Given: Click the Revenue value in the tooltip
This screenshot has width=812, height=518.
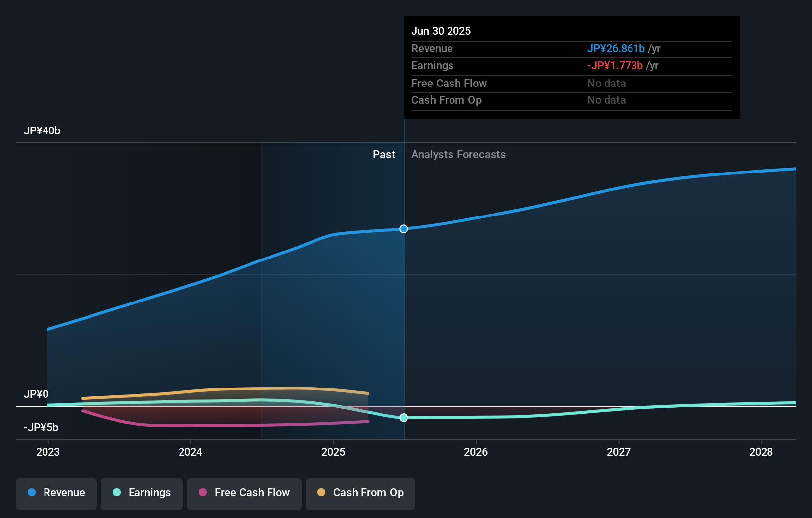Looking at the screenshot, I should pos(616,48).
